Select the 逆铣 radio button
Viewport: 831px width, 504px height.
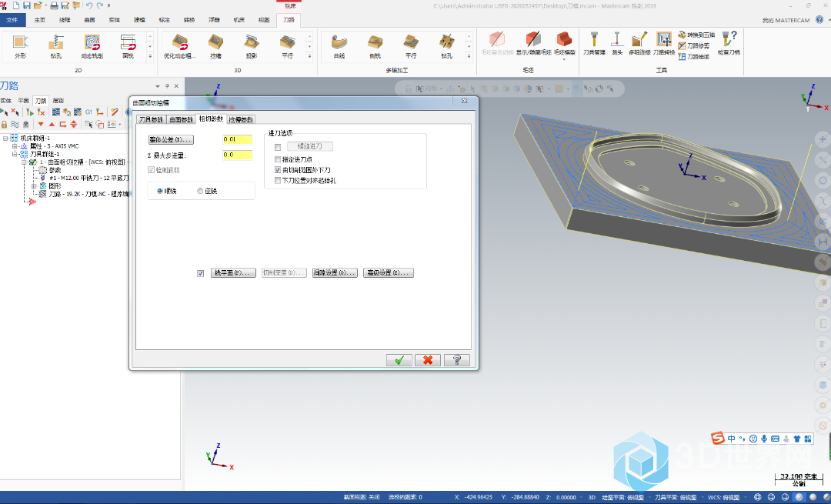(200, 191)
